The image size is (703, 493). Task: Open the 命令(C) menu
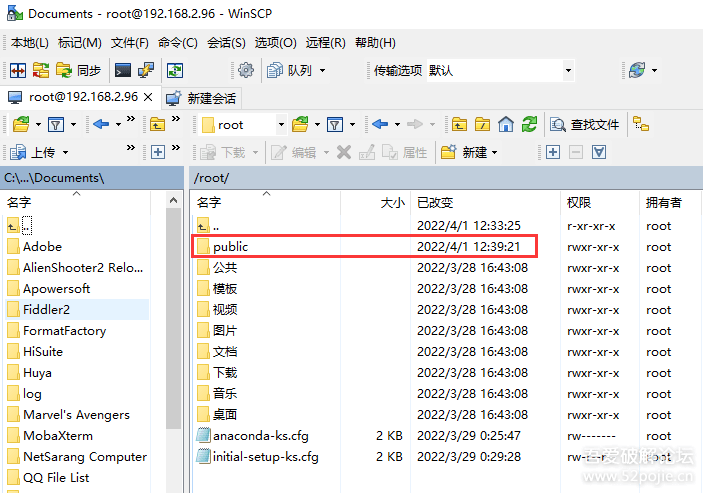[178, 43]
